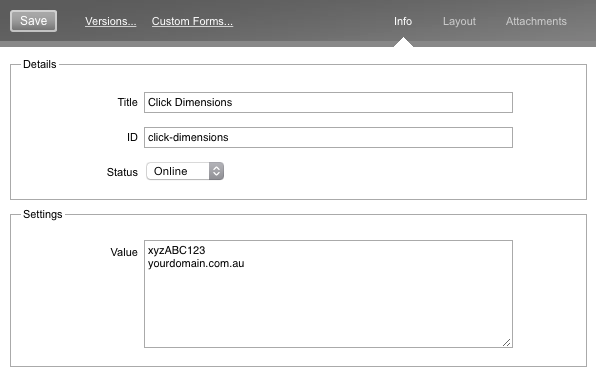This screenshot has height=380, width=596.
Task: Click the Save button
Action: tap(33, 21)
